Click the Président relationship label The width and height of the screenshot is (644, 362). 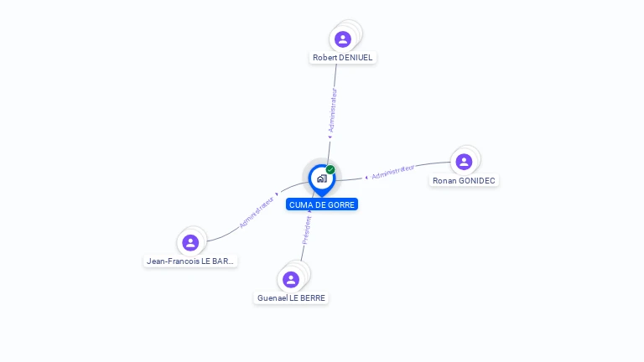[307, 230]
